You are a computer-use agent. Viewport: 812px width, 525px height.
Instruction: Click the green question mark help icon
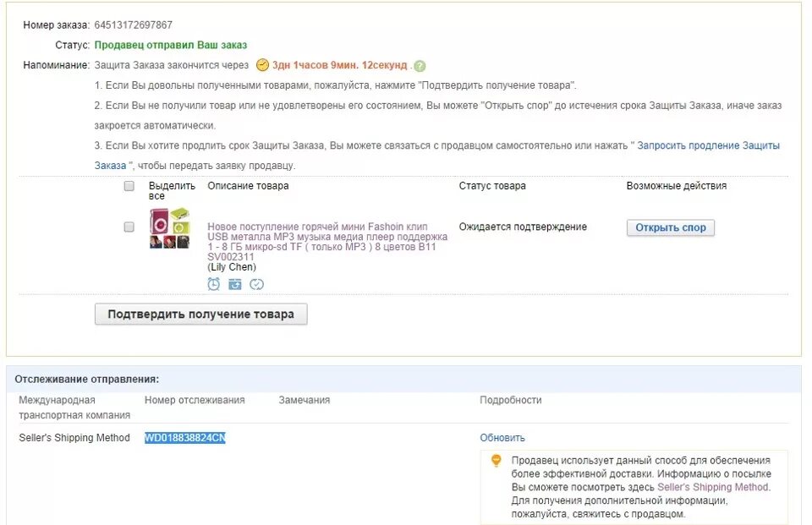pos(420,66)
